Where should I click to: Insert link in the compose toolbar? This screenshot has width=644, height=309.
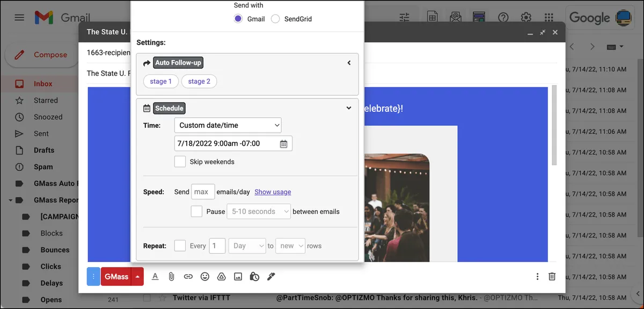pos(188,276)
